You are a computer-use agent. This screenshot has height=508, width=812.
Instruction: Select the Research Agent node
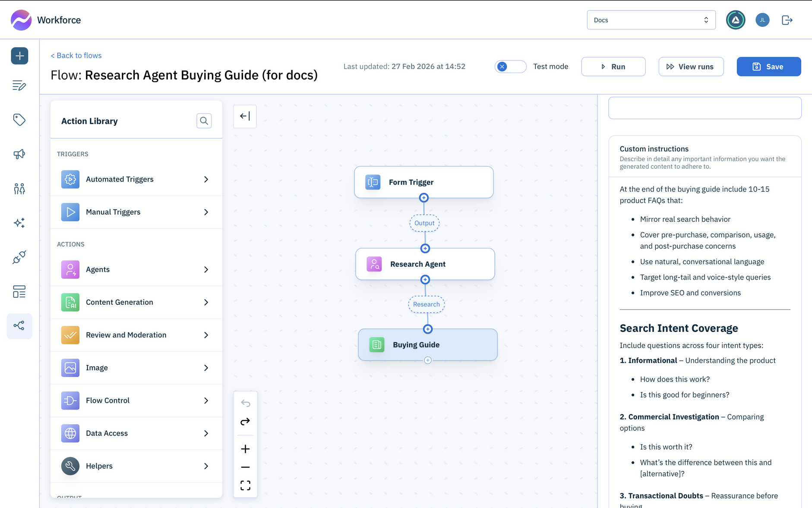pos(425,264)
